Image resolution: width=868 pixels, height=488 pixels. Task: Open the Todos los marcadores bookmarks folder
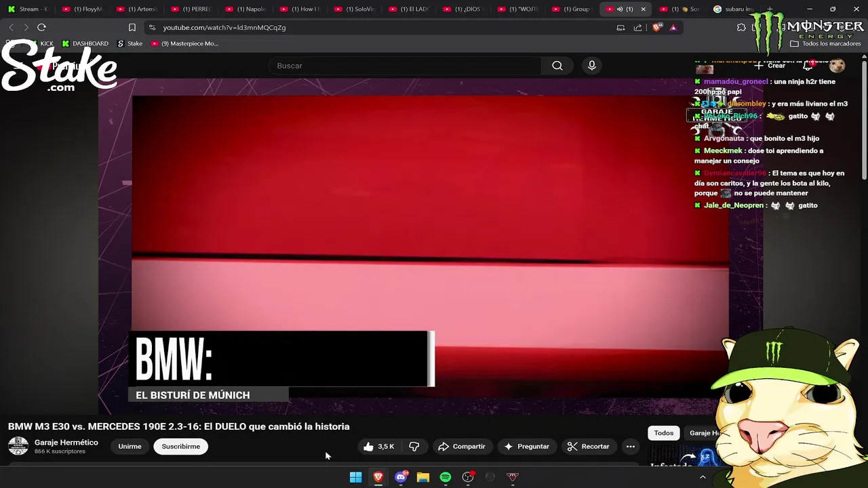(x=825, y=43)
